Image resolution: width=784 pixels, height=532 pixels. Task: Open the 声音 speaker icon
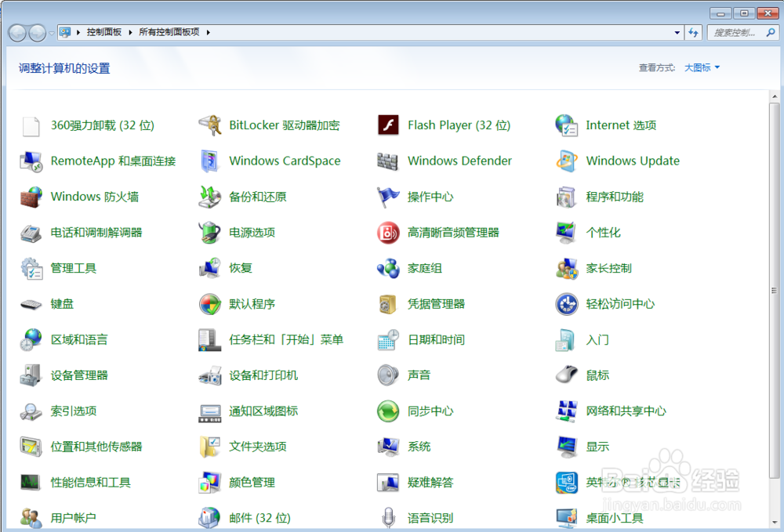click(388, 375)
